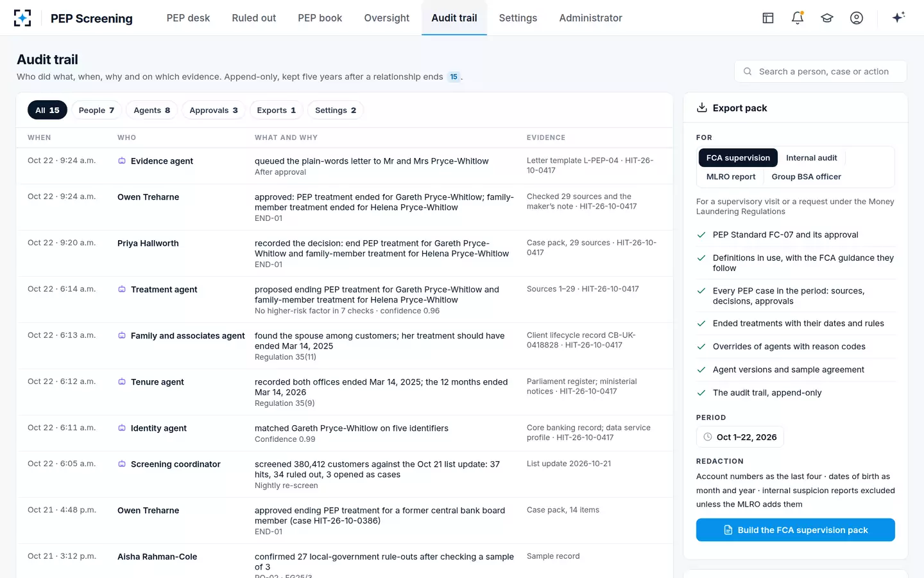The height and width of the screenshot is (578, 924).
Task: Filter audit trail by Agents 8
Action: click(x=152, y=110)
